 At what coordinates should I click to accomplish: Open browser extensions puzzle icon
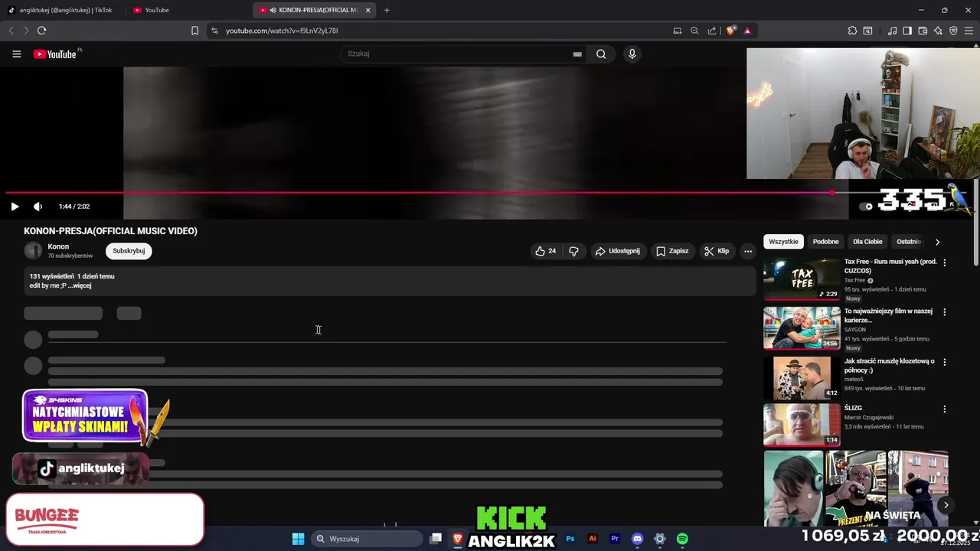(x=852, y=31)
